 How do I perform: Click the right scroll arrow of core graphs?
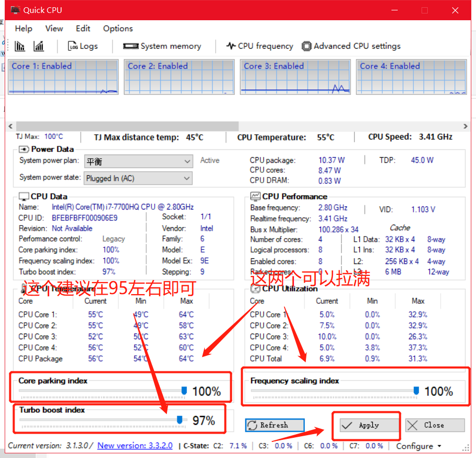click(466, 126)
